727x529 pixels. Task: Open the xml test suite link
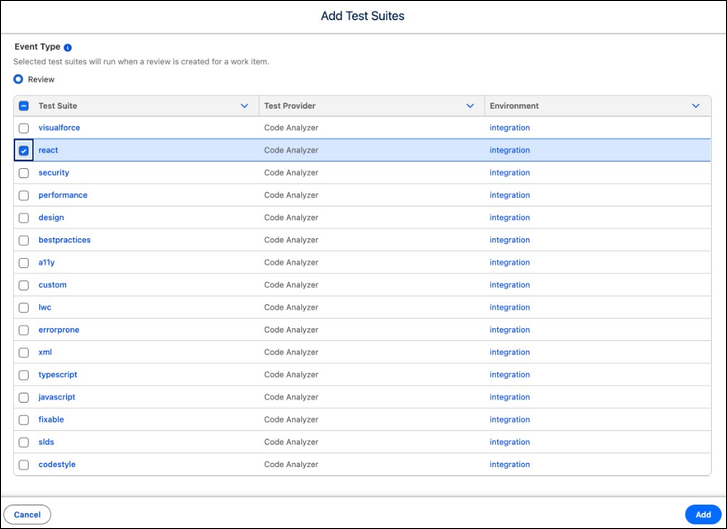pyautogui.click(x=45, y=352)
